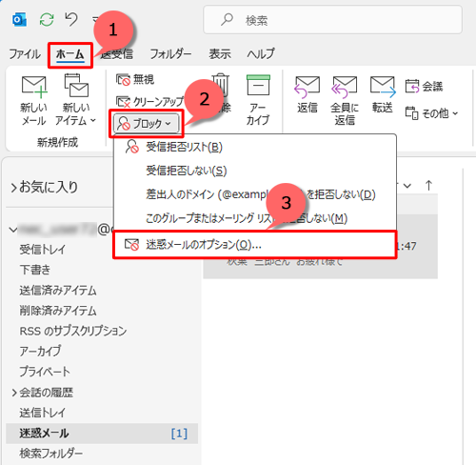Select the ホーム ribbon tab
The height and width of the screenshot is (465, 476).
tap(70, 54)
